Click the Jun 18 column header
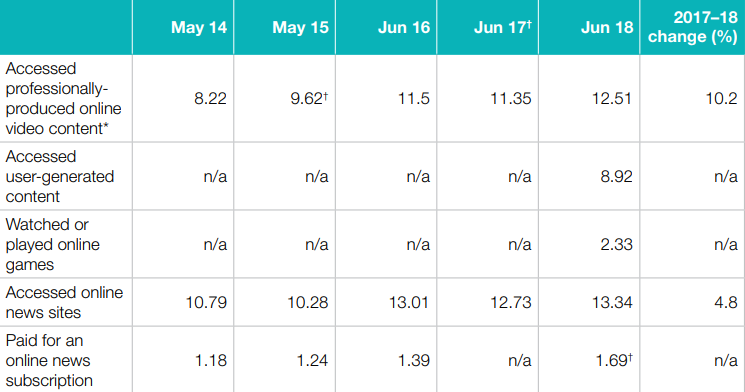 [x=607, y=27]
